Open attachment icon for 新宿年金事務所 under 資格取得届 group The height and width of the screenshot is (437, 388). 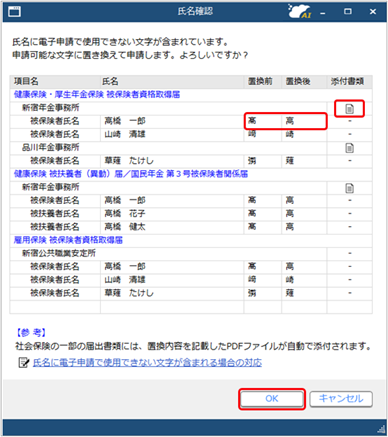(x=349, y=108)
